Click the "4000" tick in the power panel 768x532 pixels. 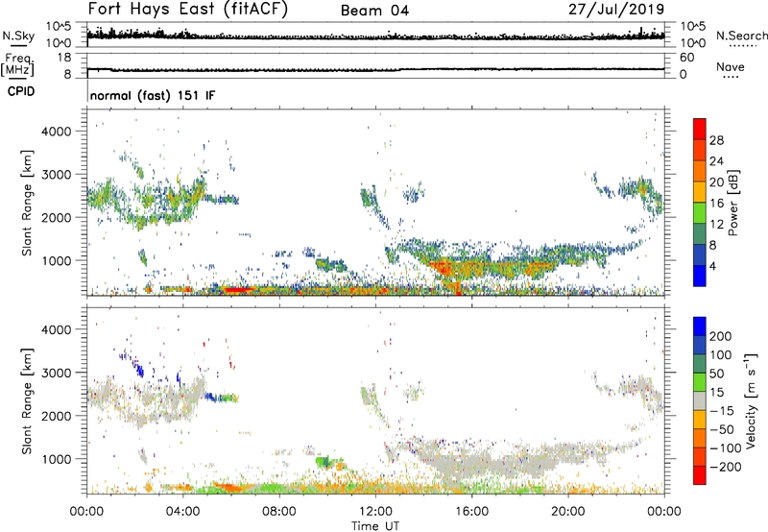click(57, 132)
